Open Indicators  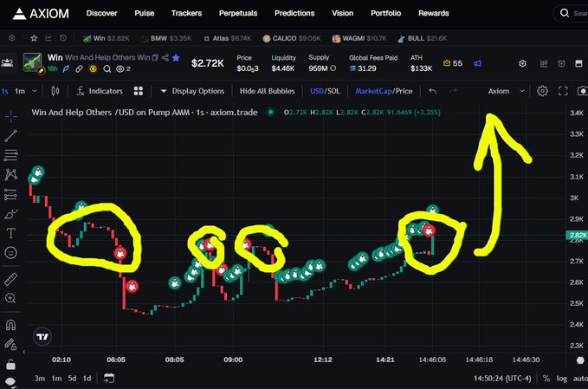pyautogui.click(x=100, y=91)
